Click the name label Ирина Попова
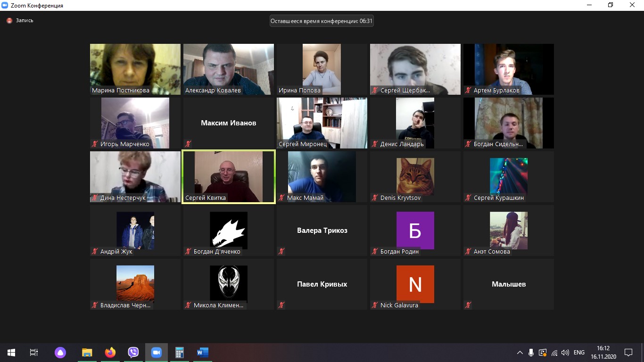This screenshot has height=362, width=644. pos(299,90)
